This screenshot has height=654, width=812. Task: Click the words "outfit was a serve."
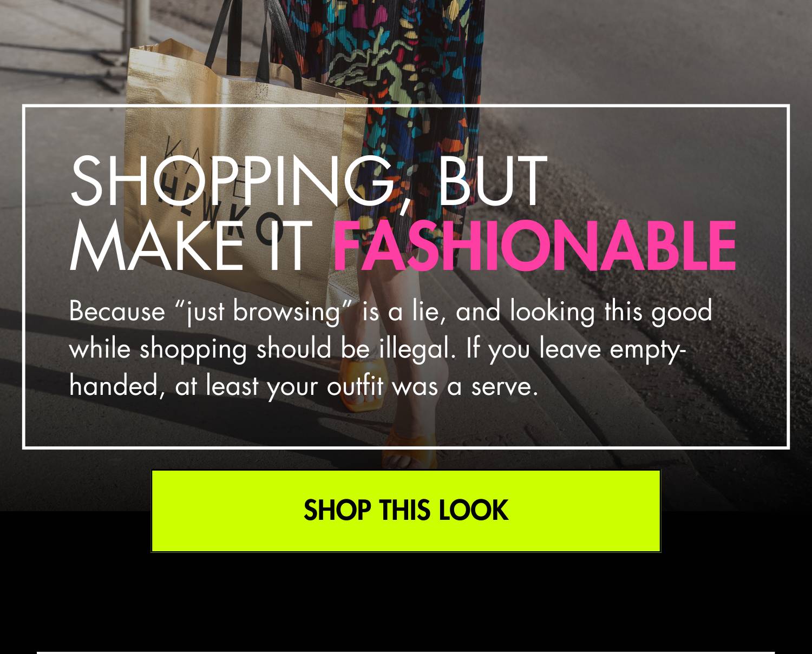click(x=433, y=387)
